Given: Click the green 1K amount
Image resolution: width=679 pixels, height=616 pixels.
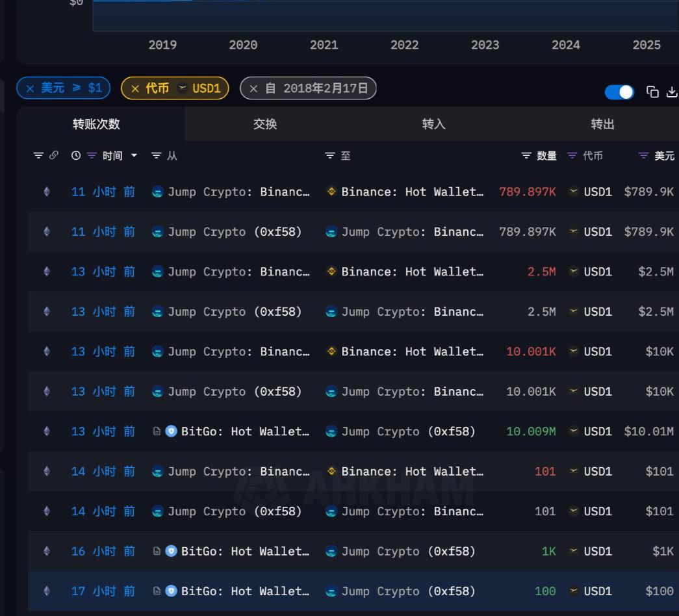Looking at the screenshot, I should [548, 551].
